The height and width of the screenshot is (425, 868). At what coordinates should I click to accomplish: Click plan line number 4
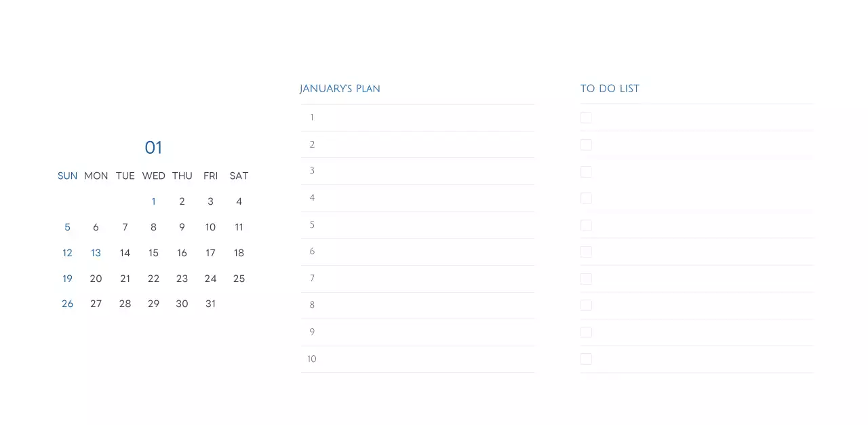417,198
